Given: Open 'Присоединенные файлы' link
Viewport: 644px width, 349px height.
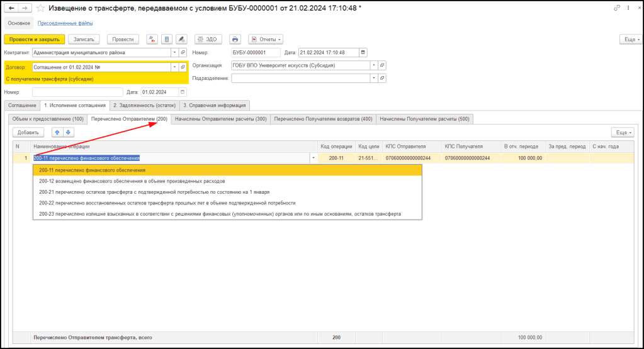Looking at the screenshot, I should pos(65,23).
